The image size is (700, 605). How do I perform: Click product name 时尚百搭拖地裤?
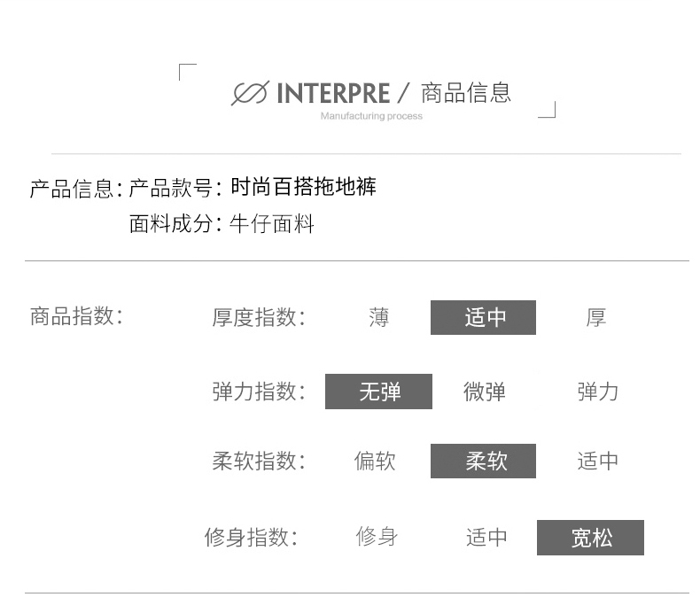coord(303,187)
